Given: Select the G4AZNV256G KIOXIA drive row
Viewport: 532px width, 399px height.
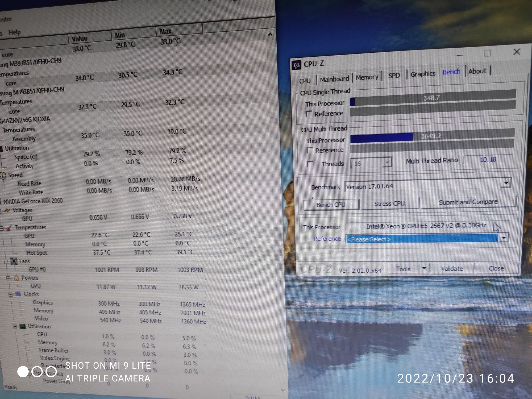Looking at the screenshot, I should [x=25, y=119].
